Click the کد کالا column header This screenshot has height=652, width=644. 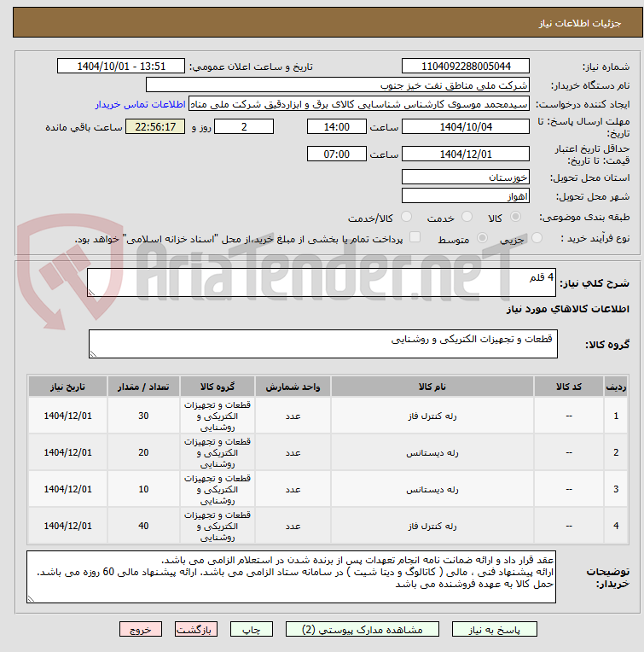pyautogui.click(x=569, y=387)
